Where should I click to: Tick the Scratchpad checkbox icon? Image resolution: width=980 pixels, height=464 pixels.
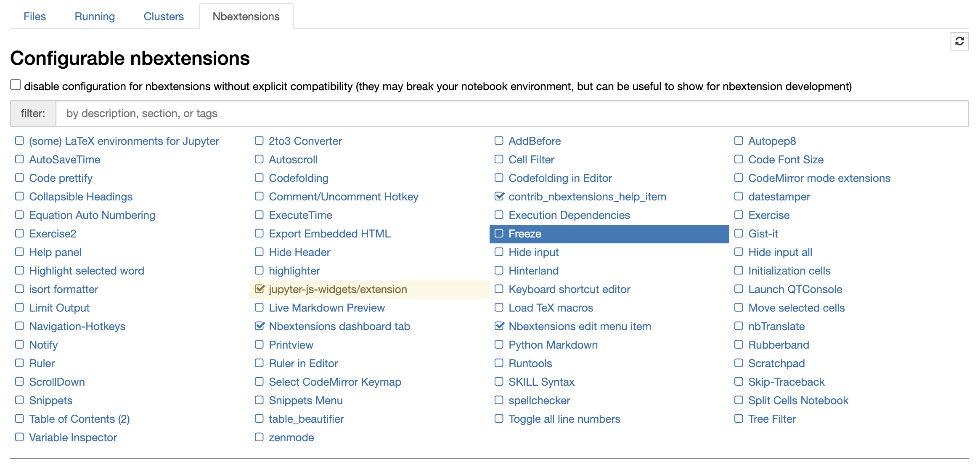[739, 363]
